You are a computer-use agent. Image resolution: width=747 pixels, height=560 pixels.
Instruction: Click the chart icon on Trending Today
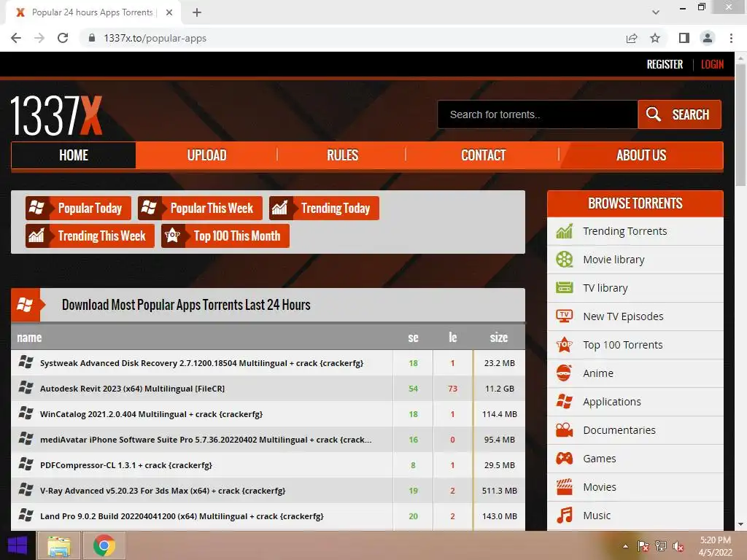pos(279,208)
